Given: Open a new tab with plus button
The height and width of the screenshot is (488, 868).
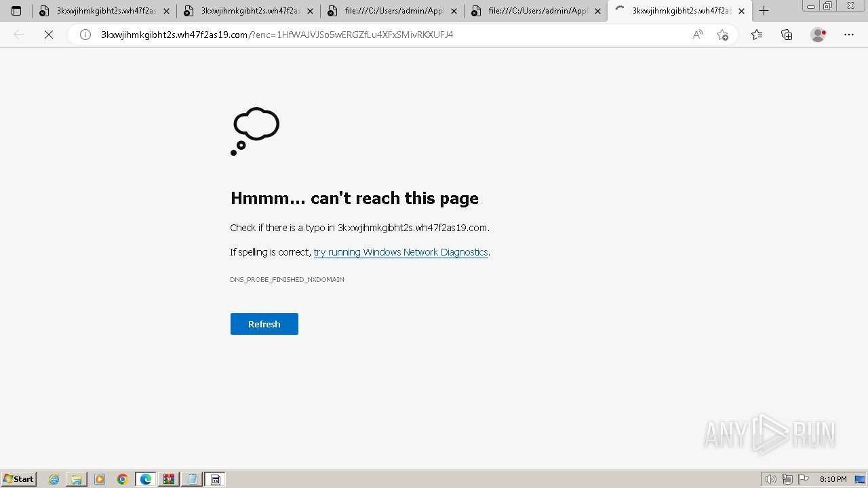Looking at the screenshot, I should [764, 11].
